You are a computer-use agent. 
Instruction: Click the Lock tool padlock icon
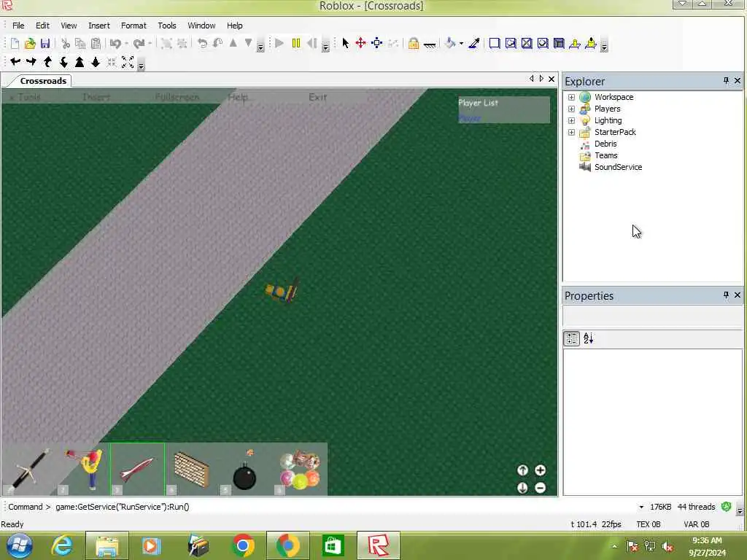pyautogui.click(x=413, y=44)
